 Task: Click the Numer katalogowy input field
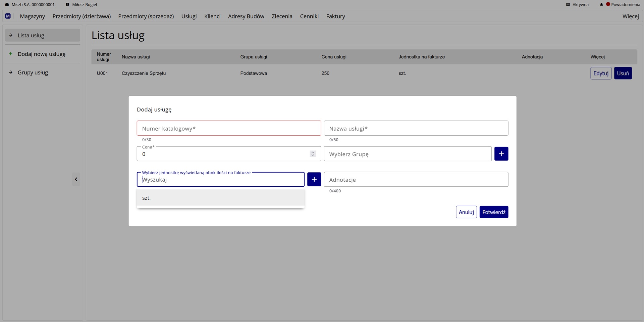tap(229, 128)
